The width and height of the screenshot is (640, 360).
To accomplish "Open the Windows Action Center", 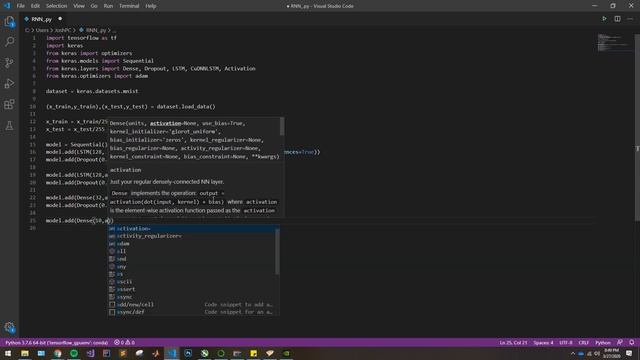I will click(629, 353).
